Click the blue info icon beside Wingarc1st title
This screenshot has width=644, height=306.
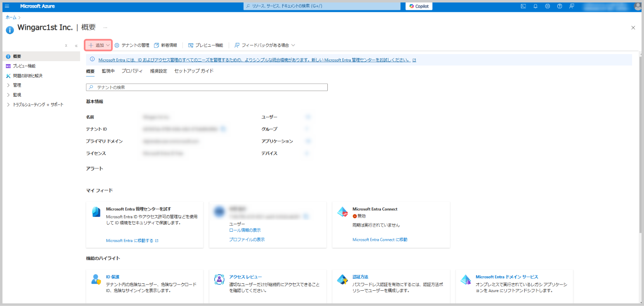10,29
